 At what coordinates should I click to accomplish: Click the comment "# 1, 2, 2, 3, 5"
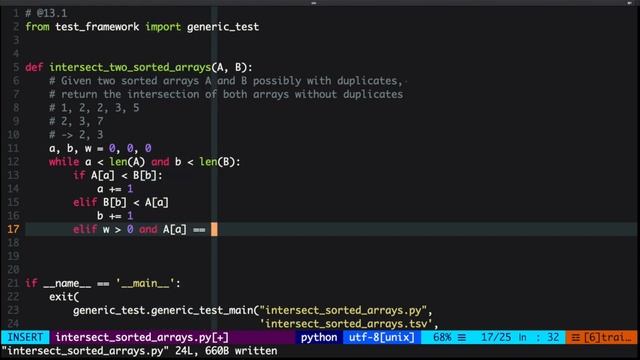[94, 108]
